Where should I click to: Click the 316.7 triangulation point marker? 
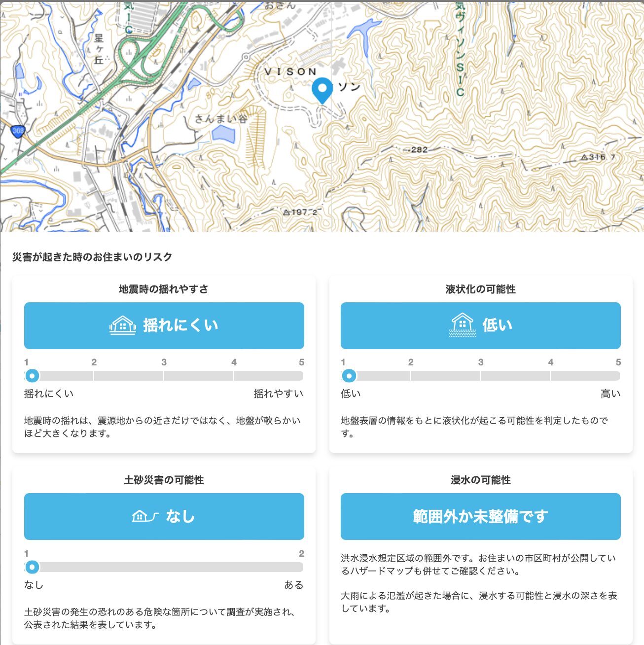584,157
